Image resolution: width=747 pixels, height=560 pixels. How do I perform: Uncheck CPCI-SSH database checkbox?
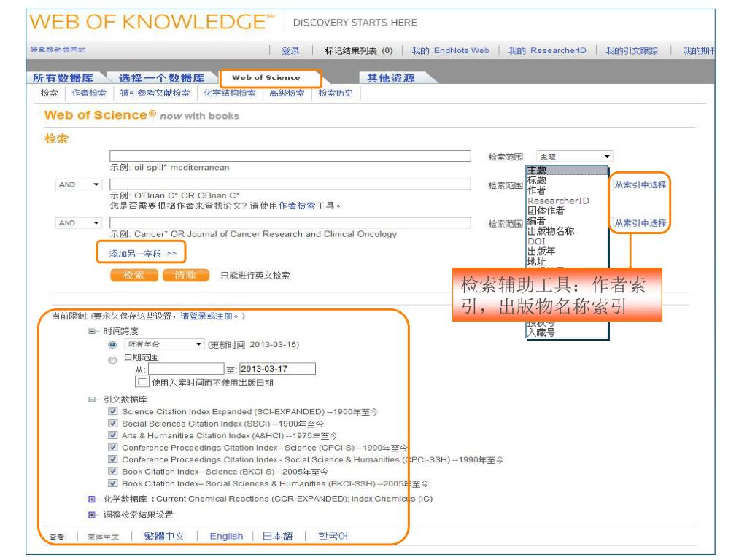(x=113, y=459)
